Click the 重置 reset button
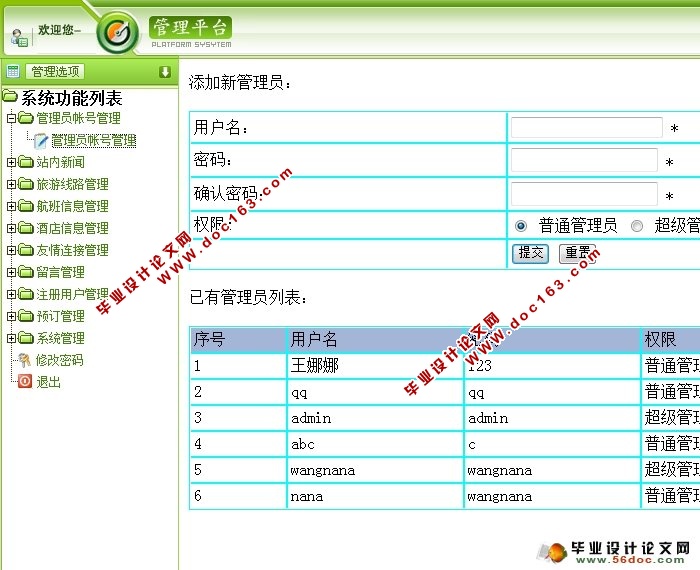 click(578, 254)
